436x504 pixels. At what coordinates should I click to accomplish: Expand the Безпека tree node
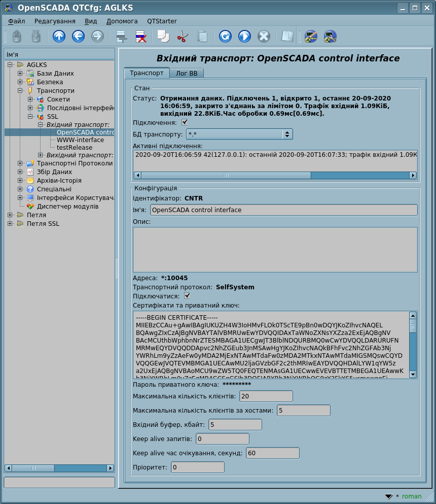[20, 82]
